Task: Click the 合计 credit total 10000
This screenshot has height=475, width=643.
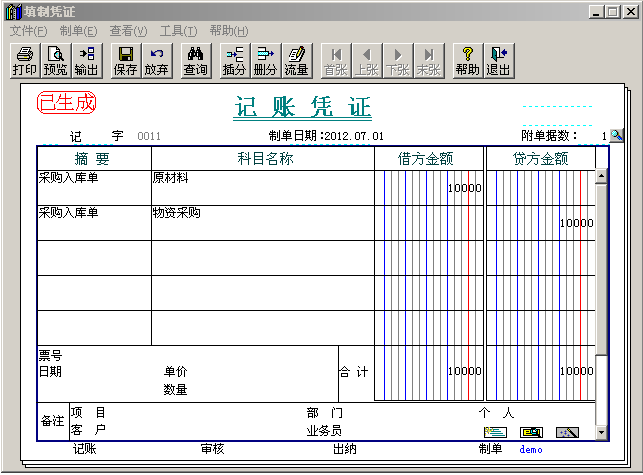Action: [x=577, y=371]
